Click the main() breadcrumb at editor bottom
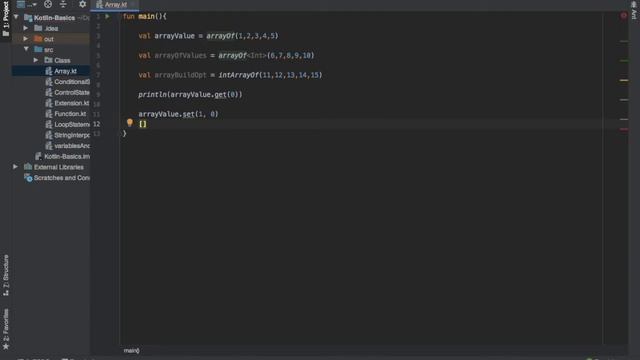This screenshot has width=640, height=360. point(131,350)
